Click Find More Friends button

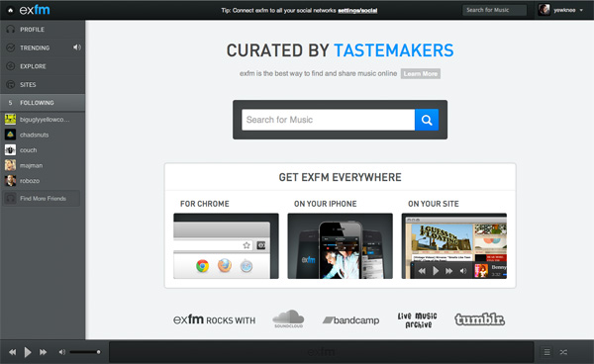point(42,198)
